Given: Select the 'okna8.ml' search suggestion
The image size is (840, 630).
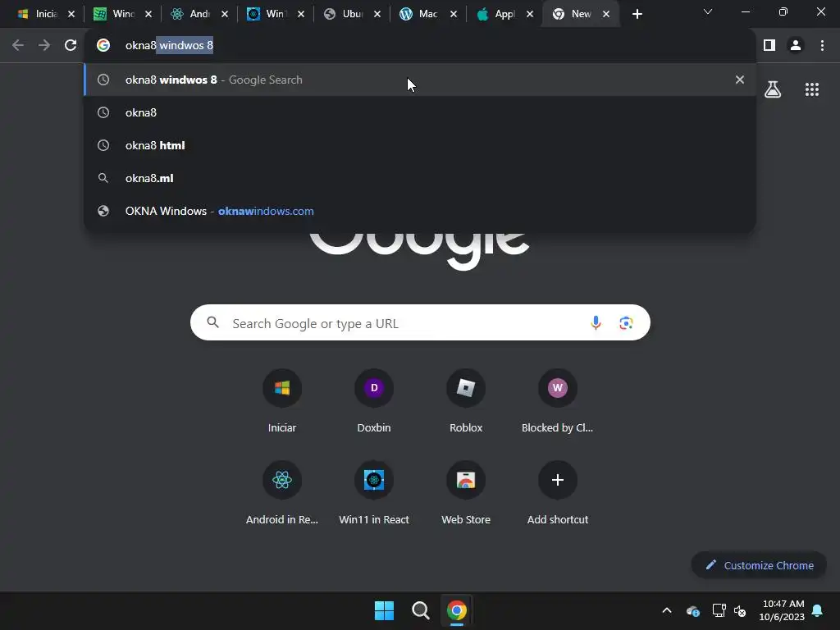Looking at the screenshot, I should 420,178.
